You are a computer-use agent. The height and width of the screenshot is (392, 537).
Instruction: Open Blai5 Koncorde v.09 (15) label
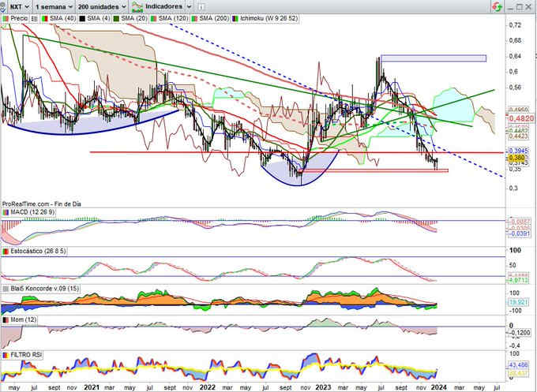coord(44,289)
